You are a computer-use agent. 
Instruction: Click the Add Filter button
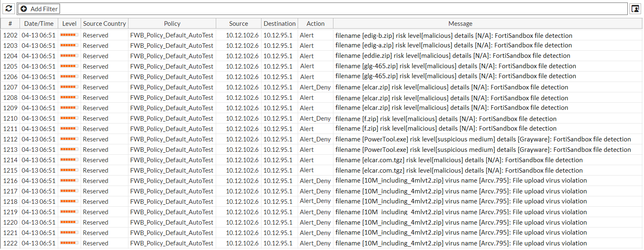click(39, 9)
